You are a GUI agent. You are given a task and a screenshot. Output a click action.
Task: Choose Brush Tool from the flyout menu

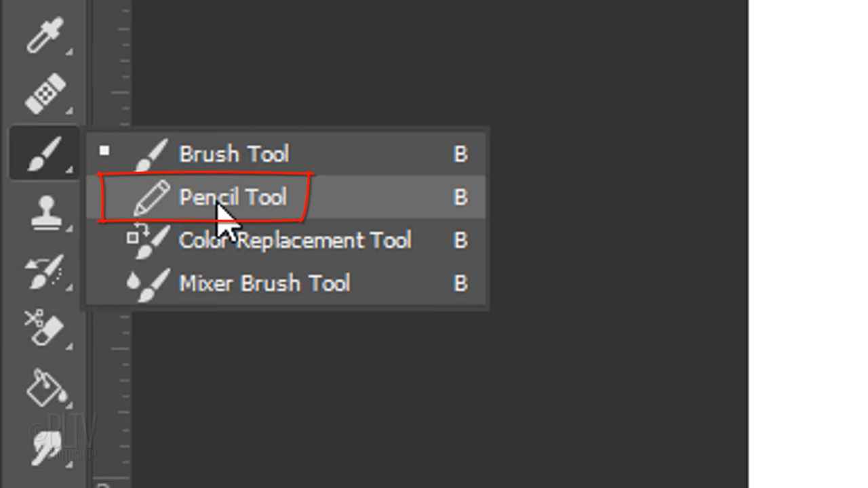point(234,155)
